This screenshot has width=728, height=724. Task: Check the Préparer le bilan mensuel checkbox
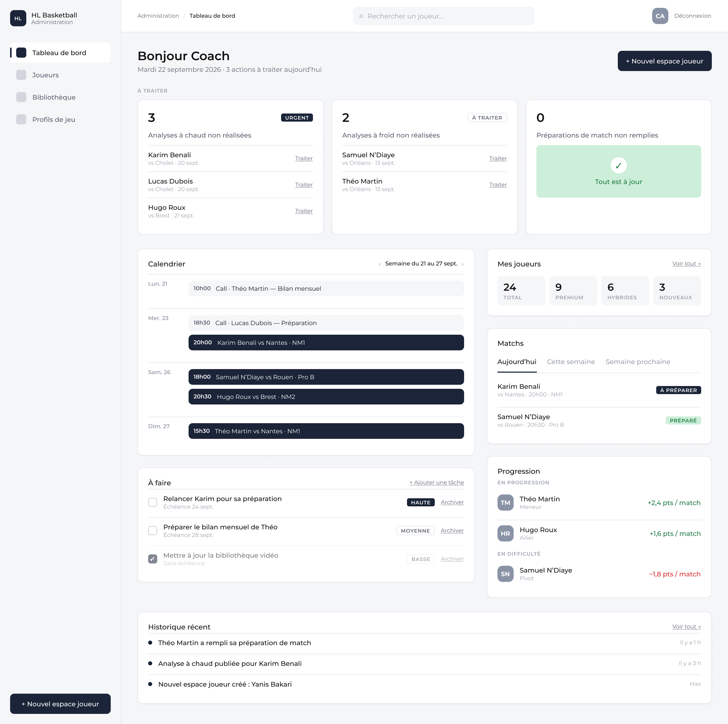coord(153,531)
